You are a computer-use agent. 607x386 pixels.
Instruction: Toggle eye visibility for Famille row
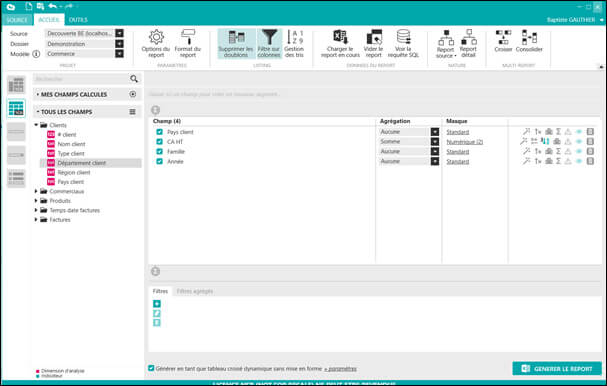[x=579, y=151]
